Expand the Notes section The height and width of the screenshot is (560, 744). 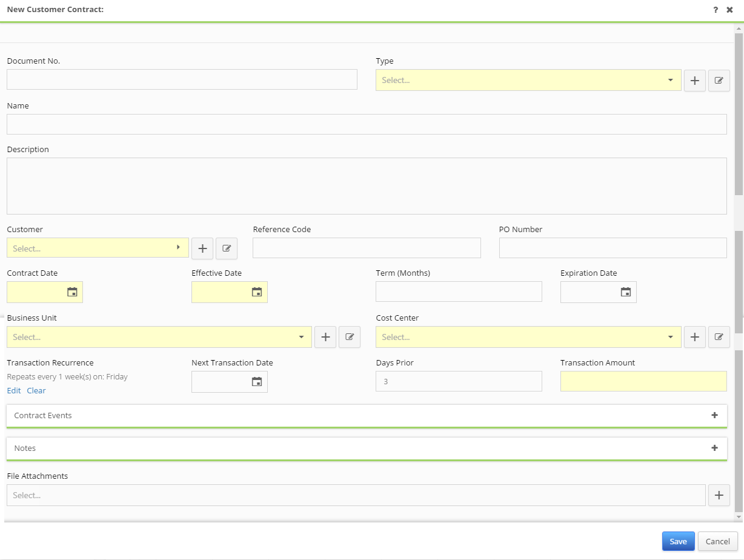click(714, 448)
